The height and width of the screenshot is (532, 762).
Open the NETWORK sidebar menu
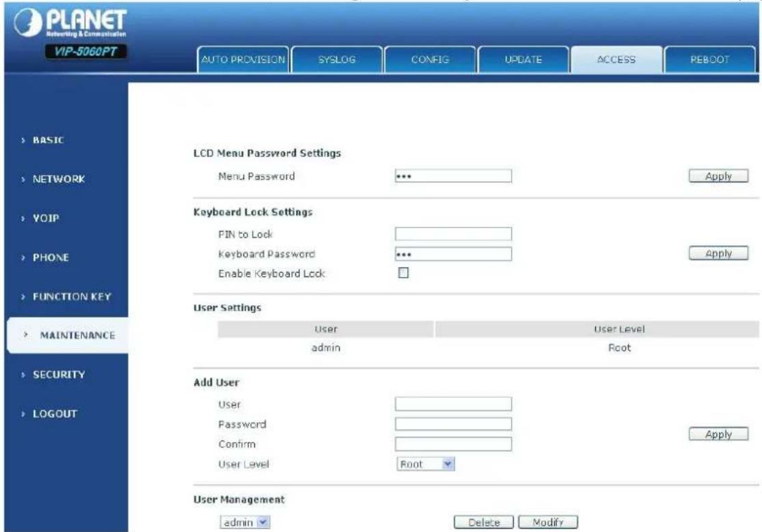pos(59,179)
